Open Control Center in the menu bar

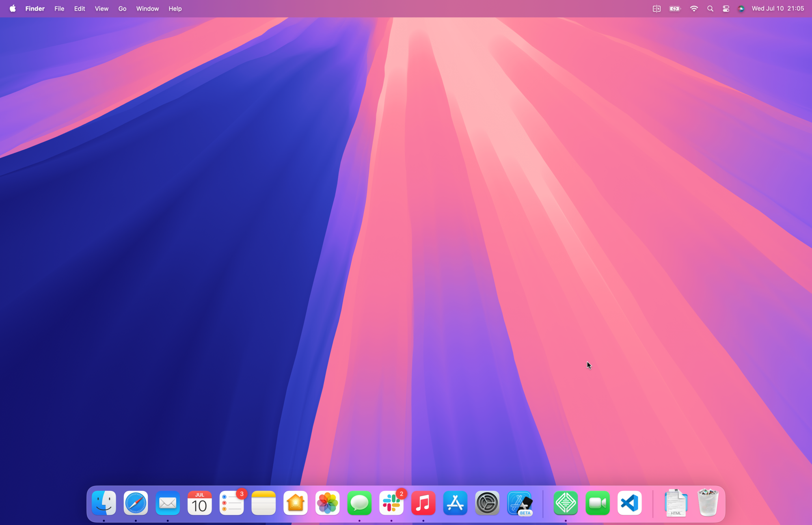tap(726, 9)
